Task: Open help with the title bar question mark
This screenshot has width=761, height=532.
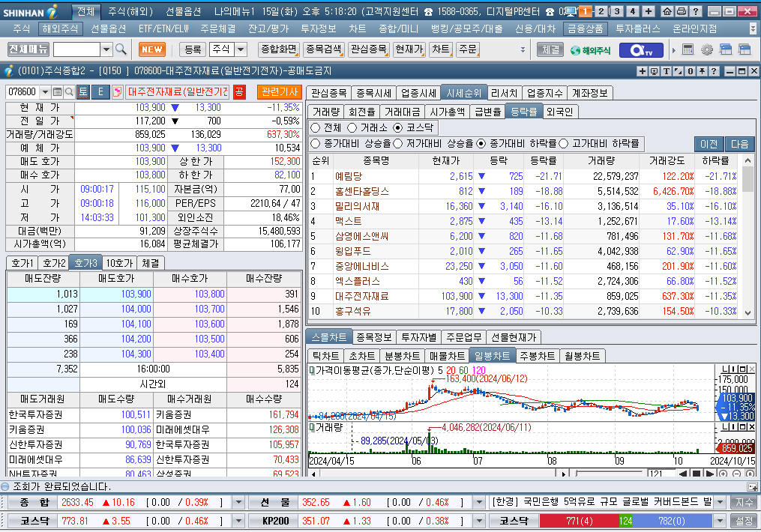Action: coord(696,11)
